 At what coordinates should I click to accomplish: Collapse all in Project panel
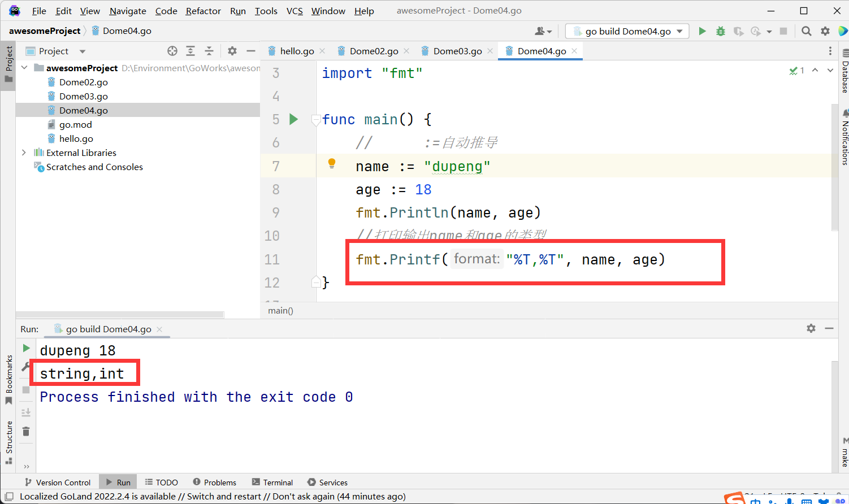[209, 51]
